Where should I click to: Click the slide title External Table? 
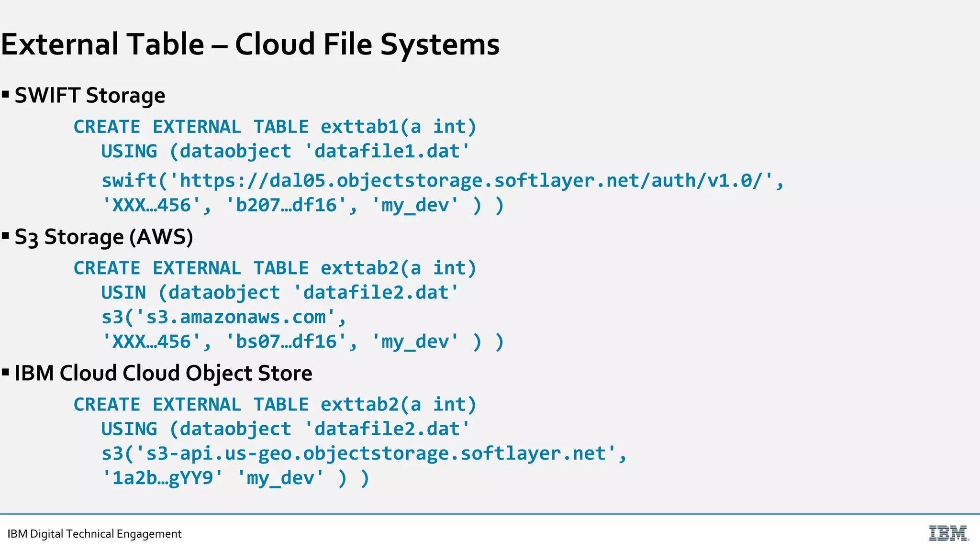[250, 44]
